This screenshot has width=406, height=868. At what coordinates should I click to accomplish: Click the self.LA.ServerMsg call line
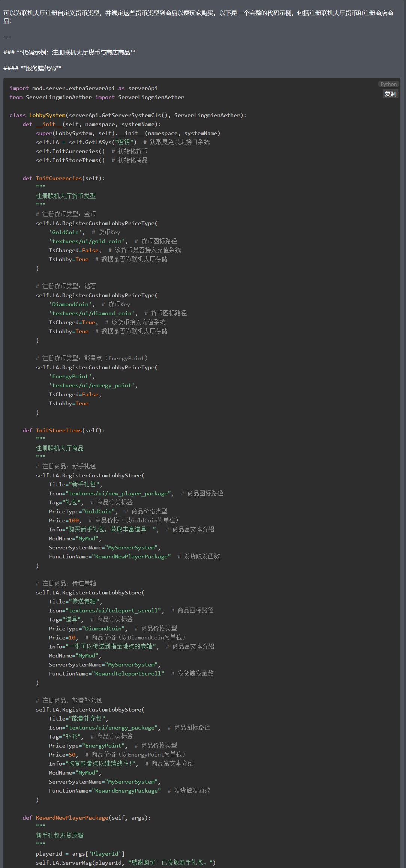click(x=126, y=863)
